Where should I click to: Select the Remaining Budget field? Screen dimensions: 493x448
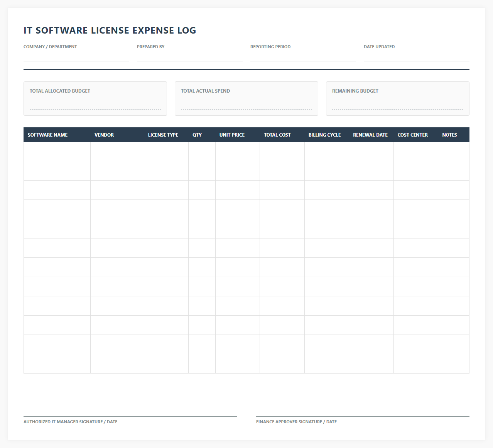398,104
